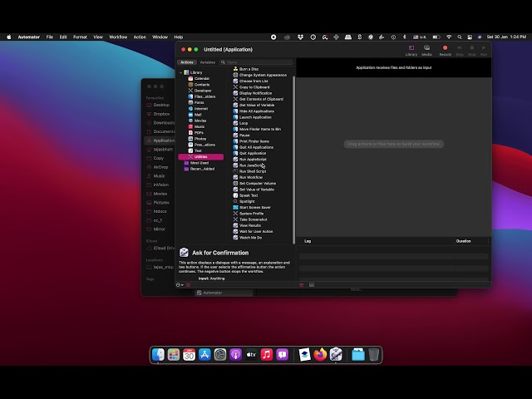The width and height of the screenshot is (532, 399).
Task: Switch to the Actions tab
Action: tap(186, 62)
